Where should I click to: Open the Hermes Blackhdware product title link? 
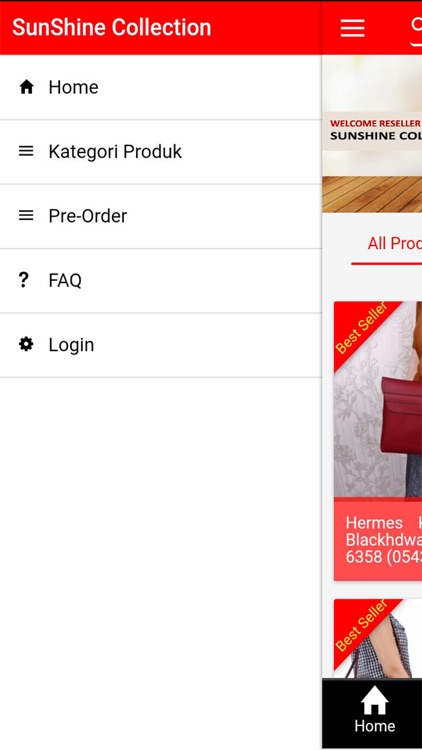384,540
